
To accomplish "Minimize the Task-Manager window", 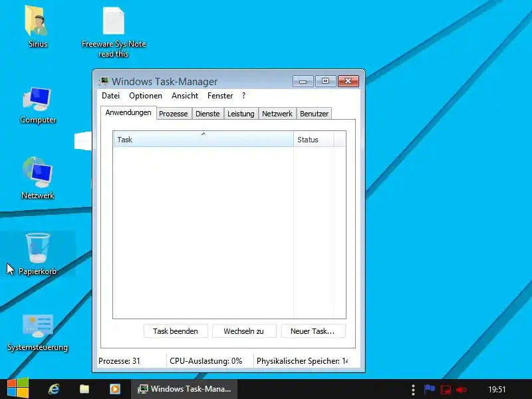I will point(303,81).
